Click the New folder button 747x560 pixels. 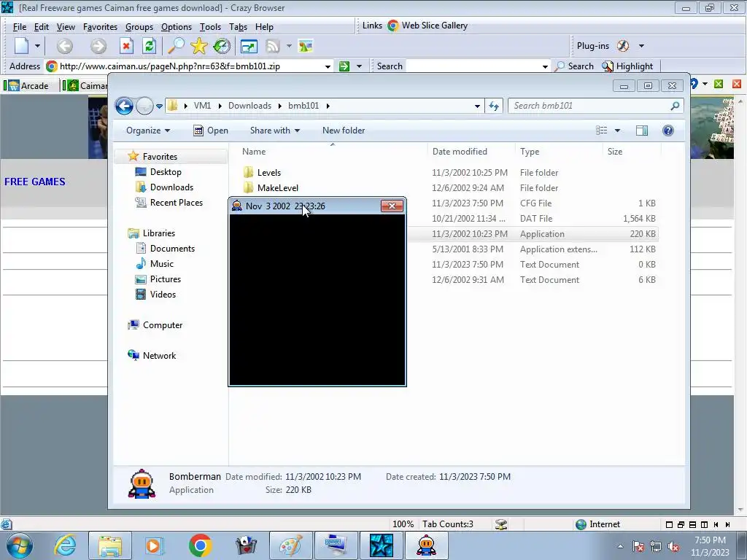[x=344, y=131]
